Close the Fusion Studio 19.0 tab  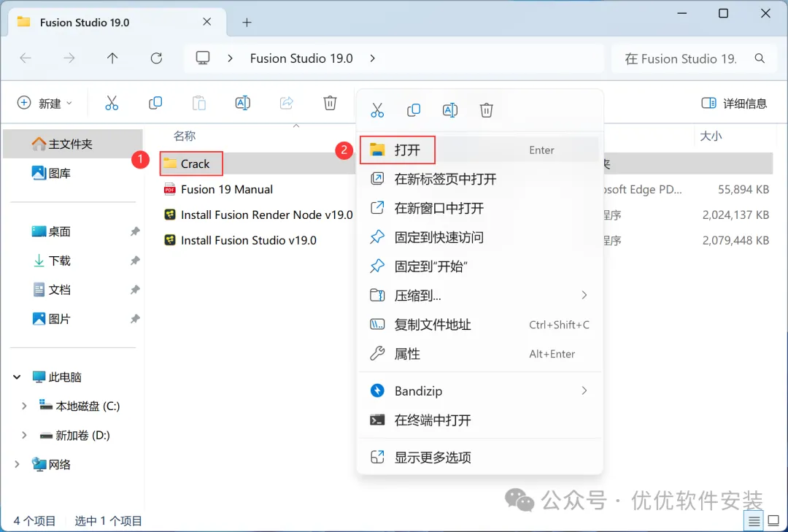click(206, 22)
